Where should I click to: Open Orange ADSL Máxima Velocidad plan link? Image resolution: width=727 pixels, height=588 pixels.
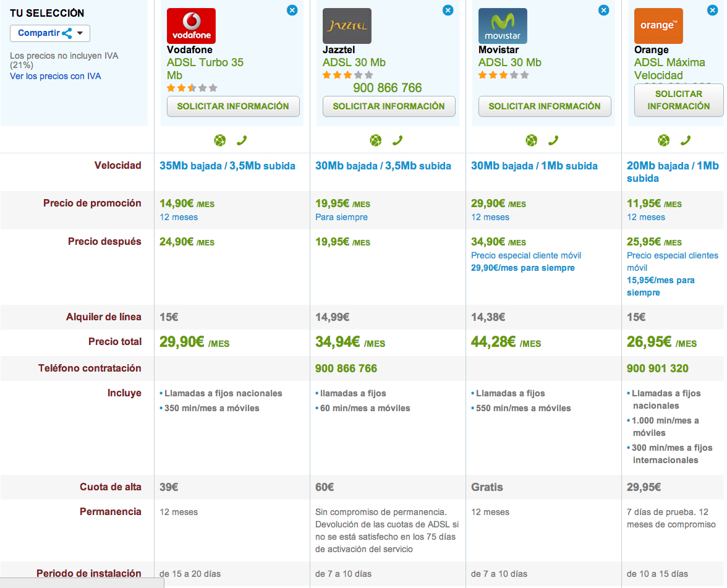tap(670, 69)
